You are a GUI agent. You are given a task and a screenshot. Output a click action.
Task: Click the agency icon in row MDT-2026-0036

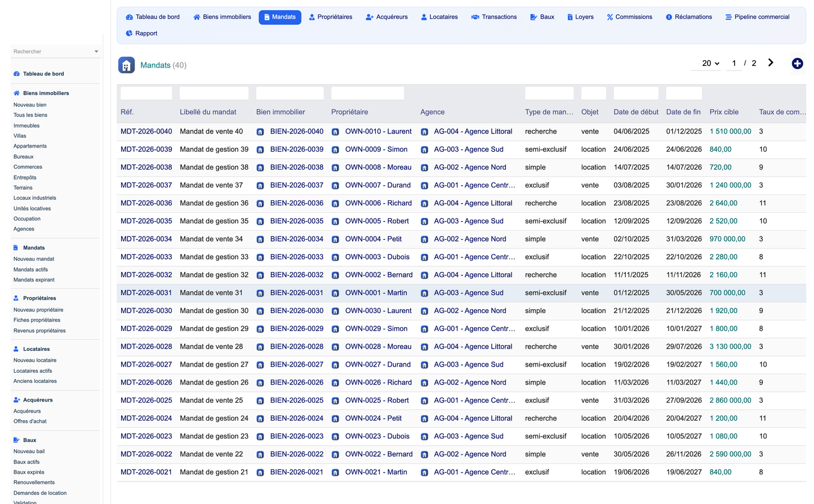pyautogui.click(x=424, y=203)
